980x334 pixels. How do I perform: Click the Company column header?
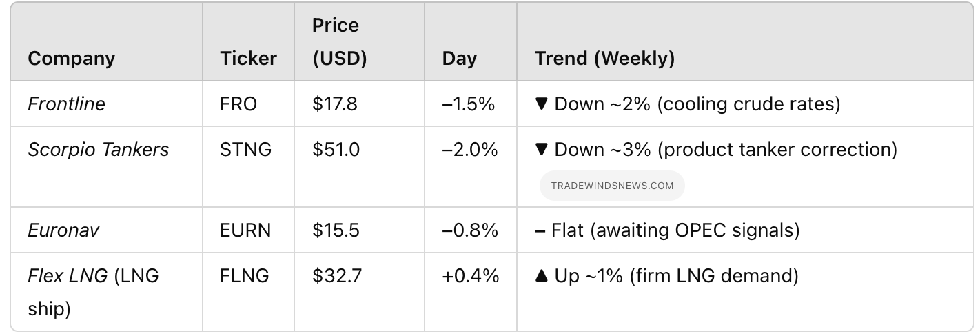(x=71, y=58)
